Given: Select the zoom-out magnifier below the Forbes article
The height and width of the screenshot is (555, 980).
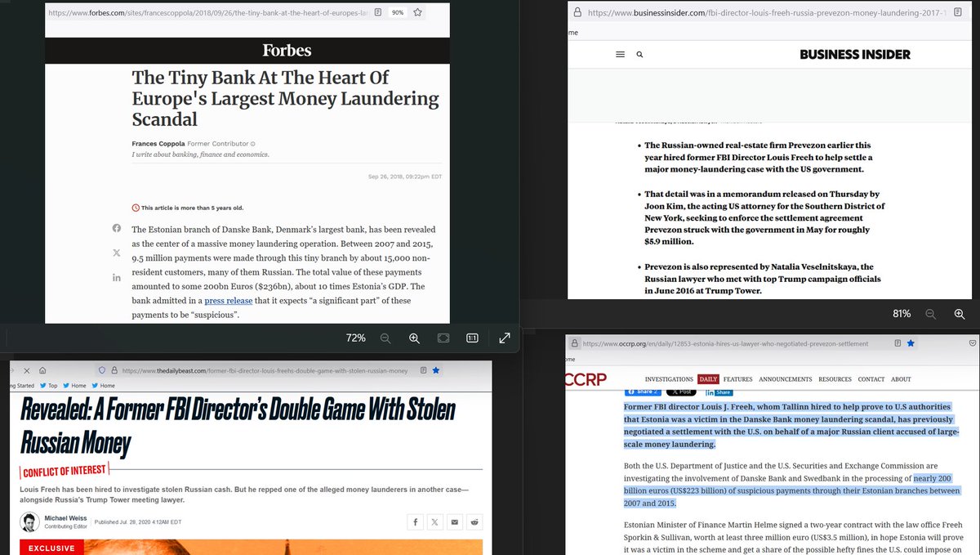Looking at the screenshot, I should 385,338.
